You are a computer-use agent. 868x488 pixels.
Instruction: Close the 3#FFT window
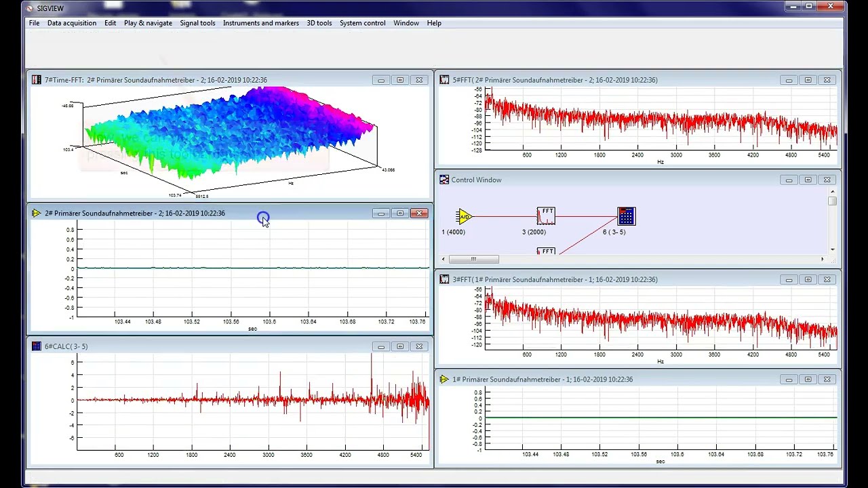827,279
